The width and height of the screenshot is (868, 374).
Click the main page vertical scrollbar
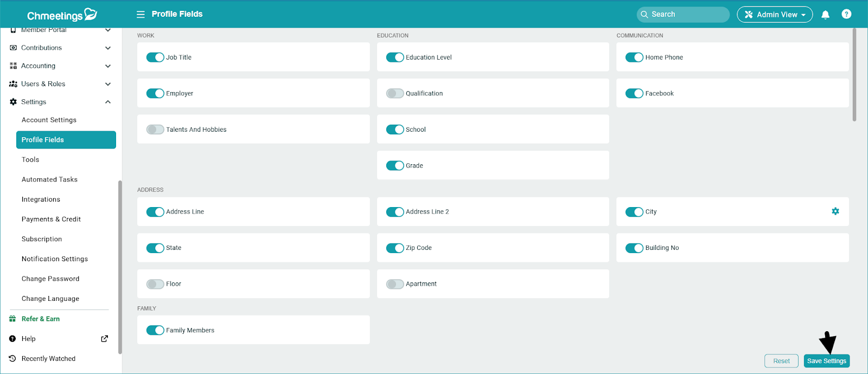pyautogui.click(x=854, y=76)
